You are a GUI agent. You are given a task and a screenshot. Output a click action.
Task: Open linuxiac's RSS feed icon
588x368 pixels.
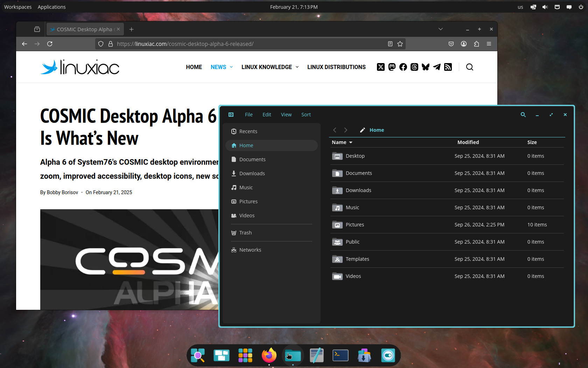448,67
